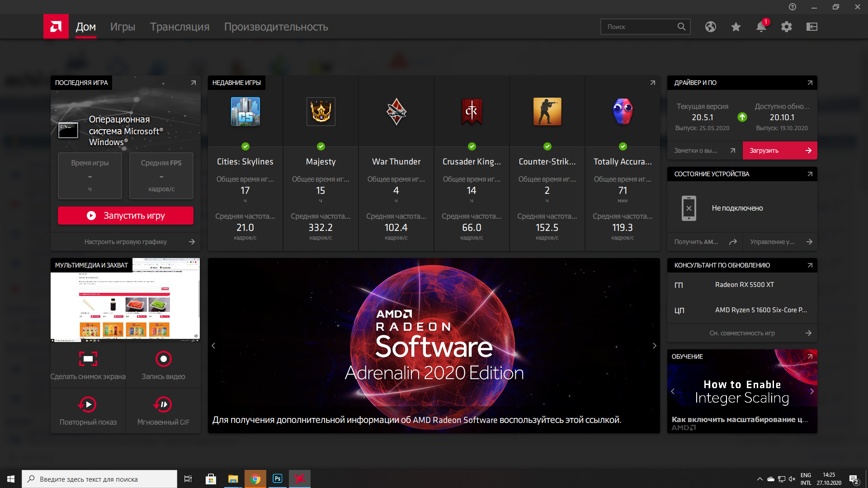Click the Получить AM... link
The width and height of the screenshot is (868, 488).
(x=705, y=242)
